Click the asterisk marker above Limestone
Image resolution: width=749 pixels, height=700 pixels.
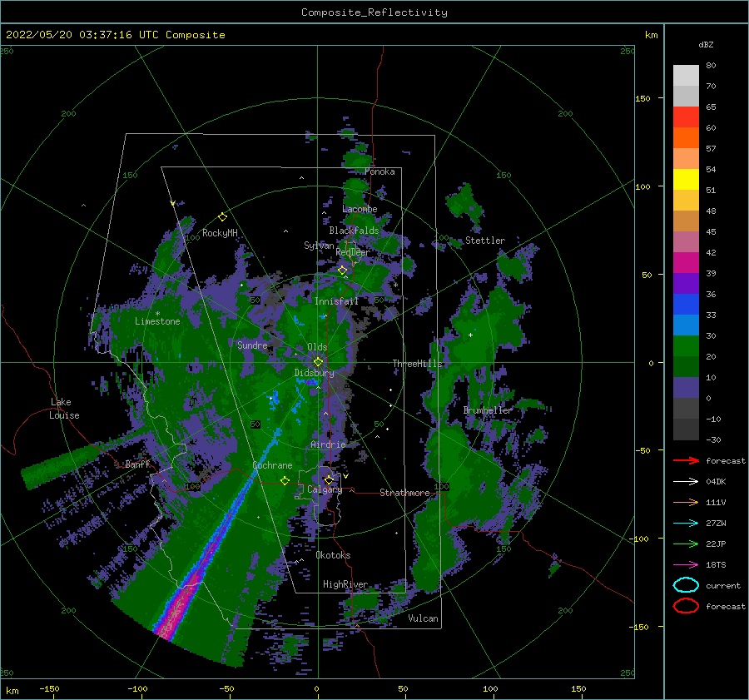coord(157,314)
